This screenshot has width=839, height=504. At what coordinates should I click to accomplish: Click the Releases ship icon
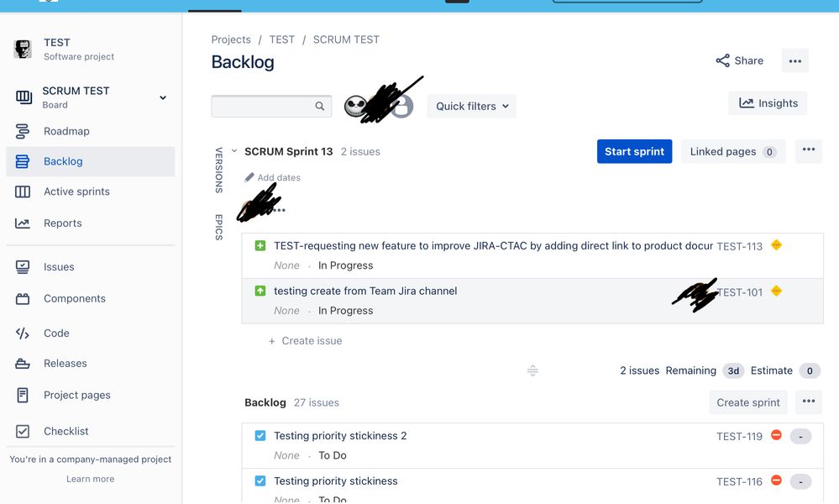tap(23, 364)
